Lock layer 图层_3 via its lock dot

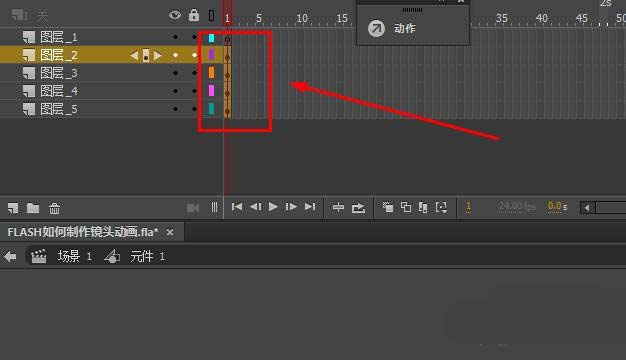pos(194,73)
